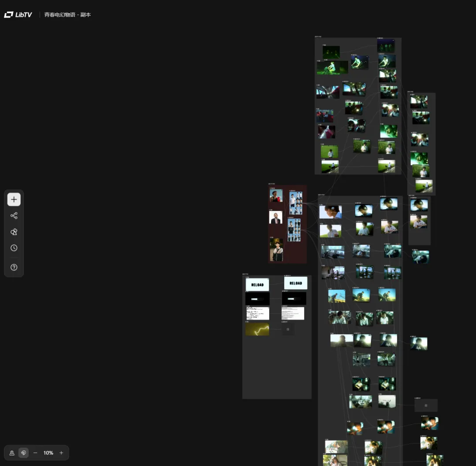476x466 pixels.
Task: Select the young man in the black and white jacket portrait
Action: point(276,250)
